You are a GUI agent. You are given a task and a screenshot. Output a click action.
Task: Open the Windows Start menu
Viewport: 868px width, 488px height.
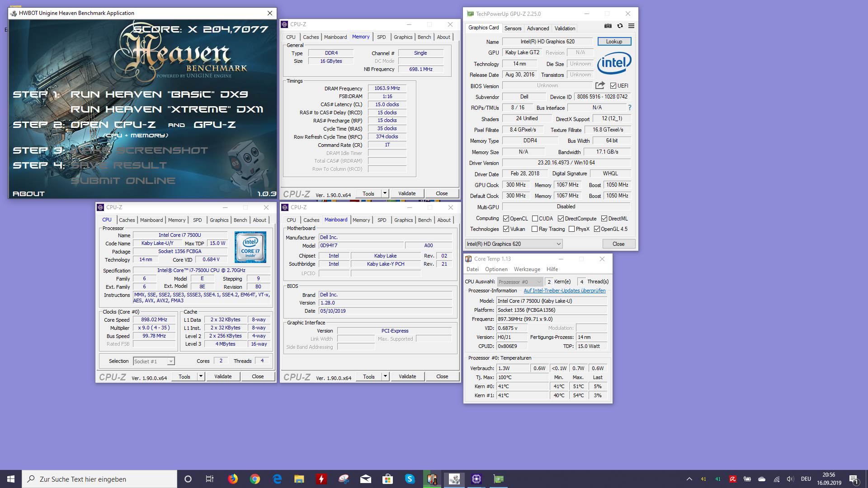pos(11,479)
